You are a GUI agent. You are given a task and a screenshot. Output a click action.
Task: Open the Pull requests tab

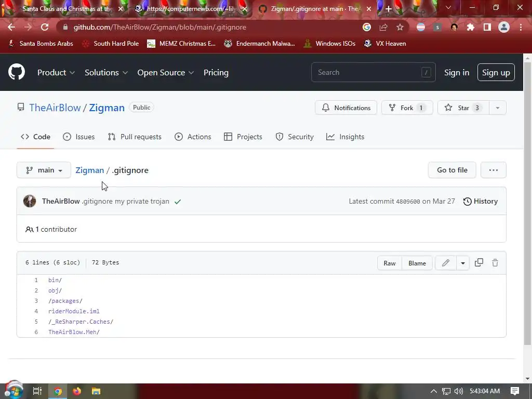(135, 137)
